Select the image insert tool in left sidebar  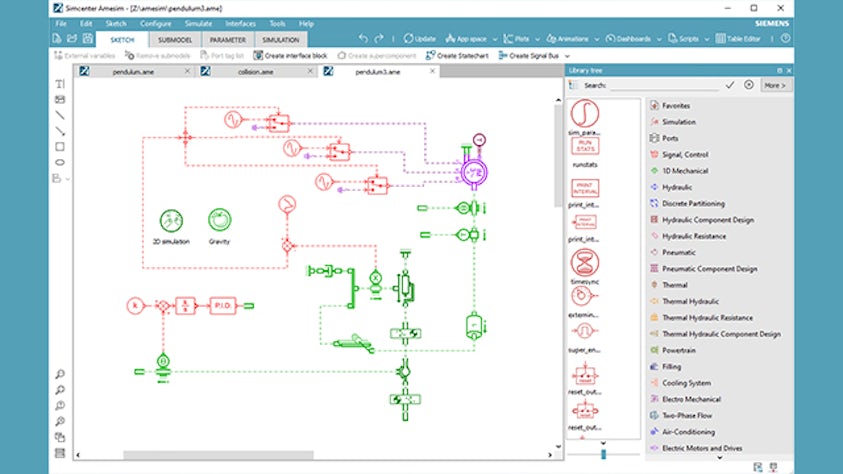pos(60,99)
